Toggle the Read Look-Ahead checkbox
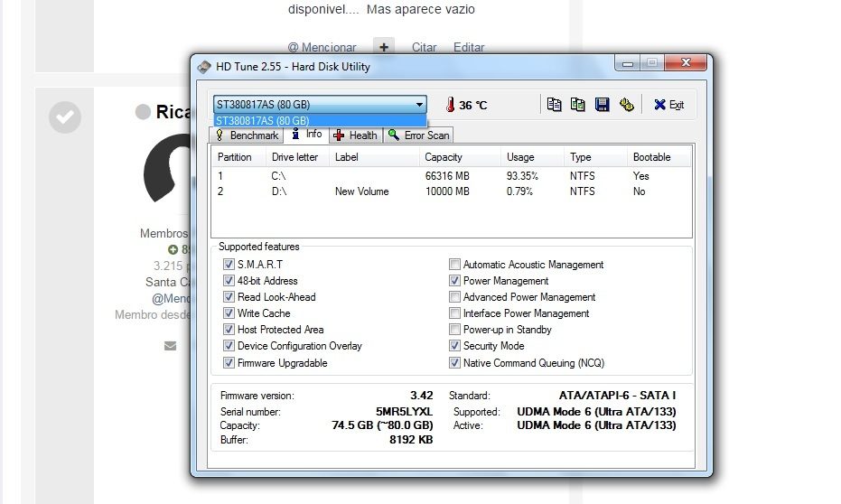 [x=229, y=296]
